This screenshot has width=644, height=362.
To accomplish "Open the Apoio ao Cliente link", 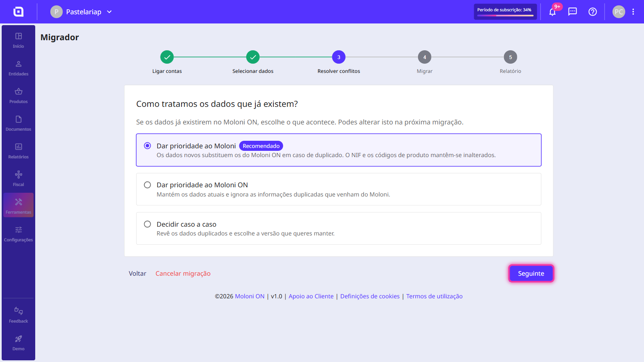I will 311,296.
